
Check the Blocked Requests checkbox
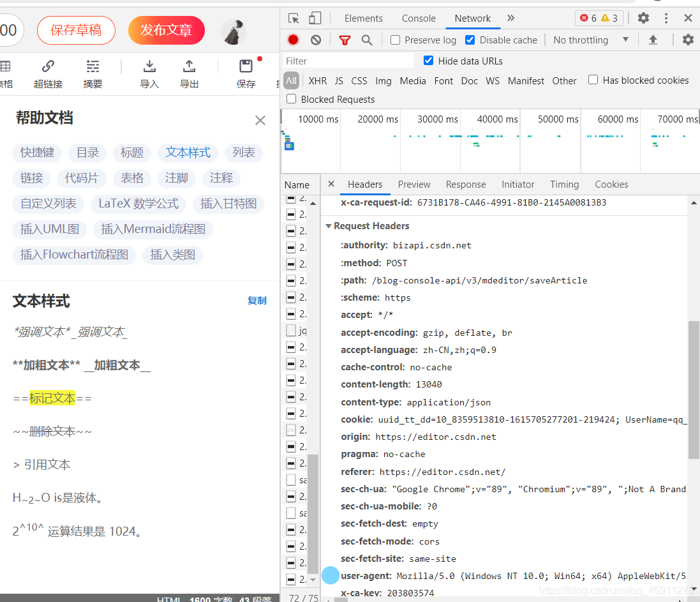[x=291, y=99]
